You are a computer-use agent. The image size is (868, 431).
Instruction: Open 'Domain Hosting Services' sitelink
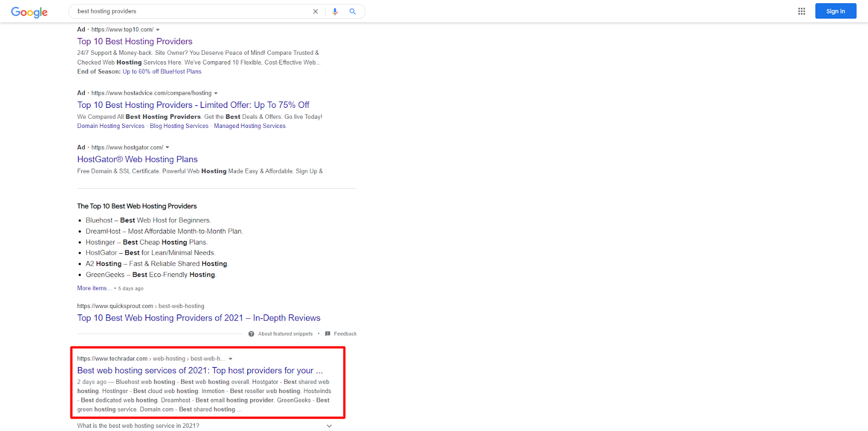tap(111, 126)
